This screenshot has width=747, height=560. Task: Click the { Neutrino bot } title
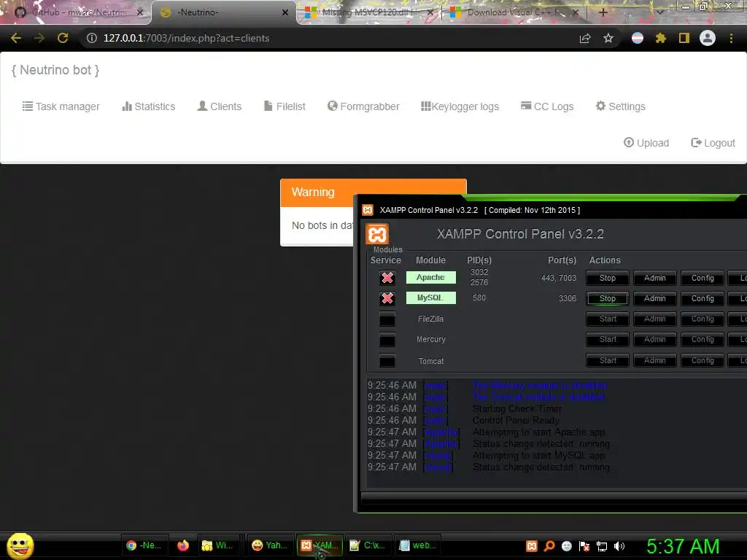tap(55, 70)
